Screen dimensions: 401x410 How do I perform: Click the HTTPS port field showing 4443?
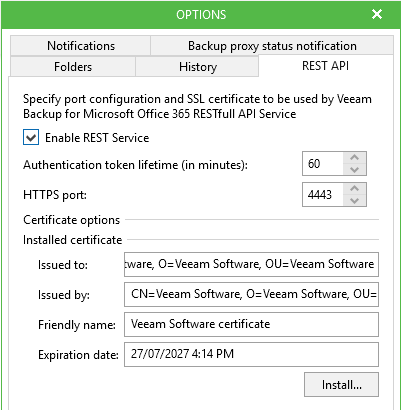pos(323,194)
